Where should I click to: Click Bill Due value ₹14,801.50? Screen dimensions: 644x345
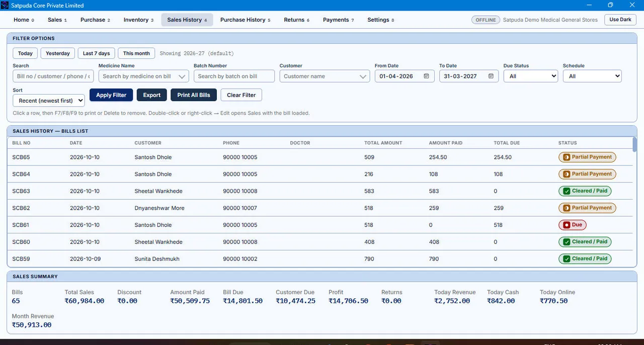243,301
